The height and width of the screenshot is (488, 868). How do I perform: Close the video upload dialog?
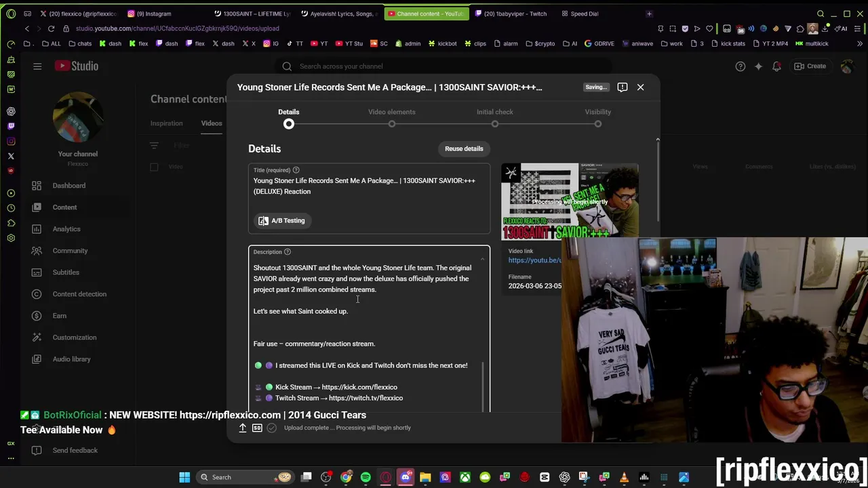click(640, 87)
